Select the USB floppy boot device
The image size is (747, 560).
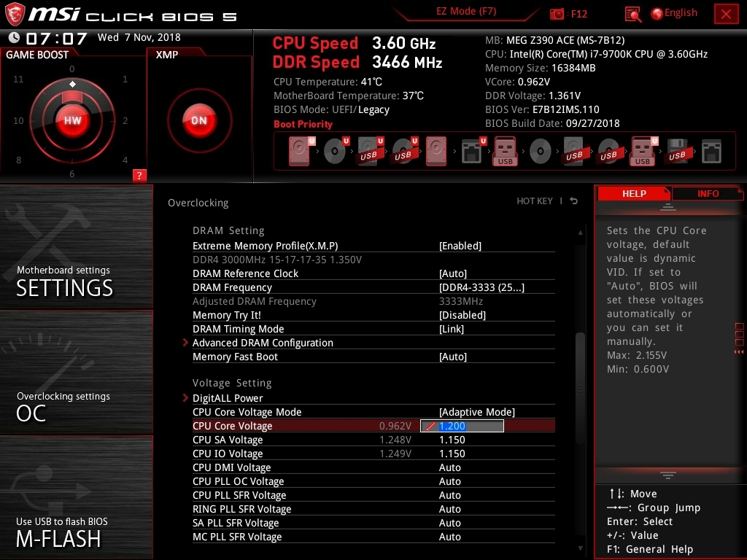pyautogui.click(x=677, y=152)
